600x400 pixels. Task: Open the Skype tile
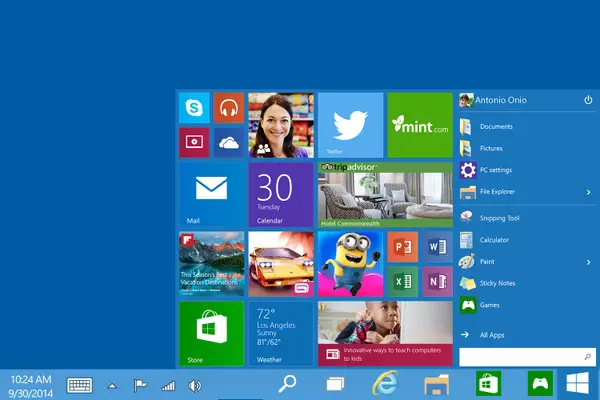click(194, 108)
